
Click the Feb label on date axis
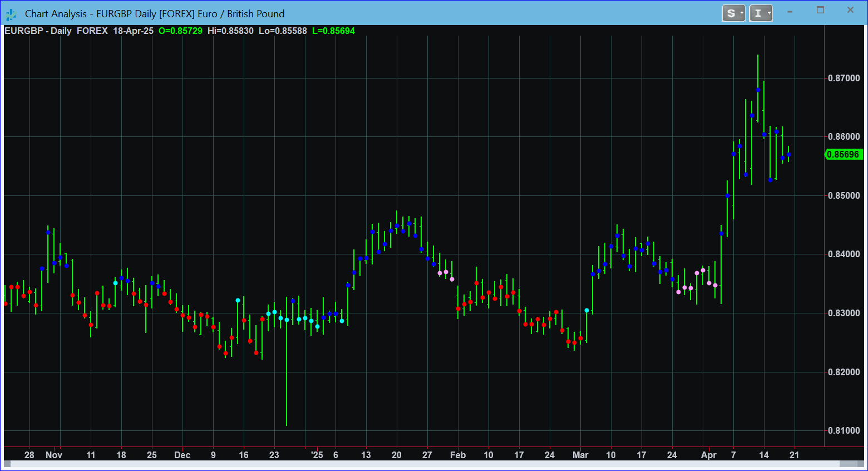(458, 455)
